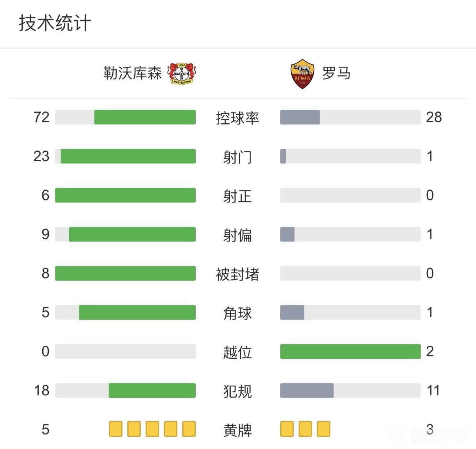The width and height of the screenshot is (476, 449).
Task: Click the AS Roma club crest
Action: 302,74
